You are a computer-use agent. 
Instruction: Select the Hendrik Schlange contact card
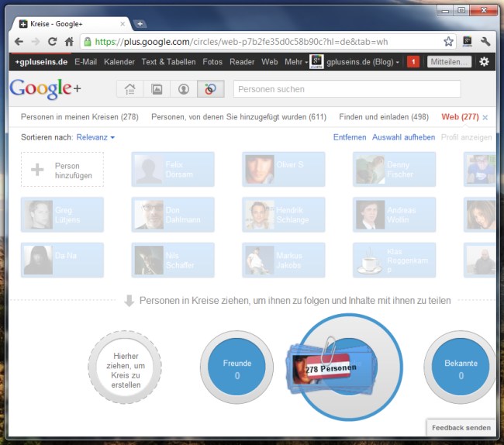click(x=284, y=215)
